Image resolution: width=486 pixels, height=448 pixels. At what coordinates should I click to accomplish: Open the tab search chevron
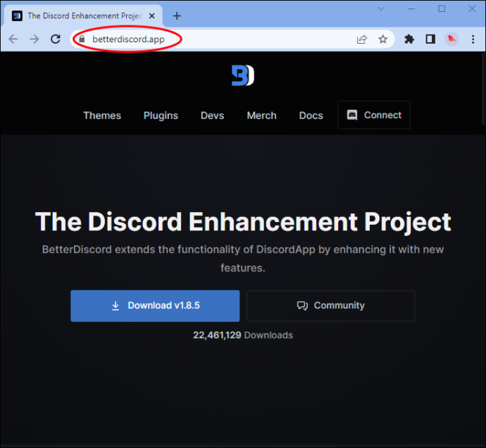tap(381, 8)
